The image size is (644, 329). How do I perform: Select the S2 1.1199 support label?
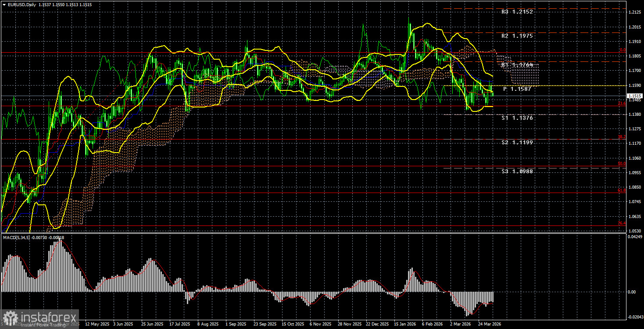click(517, 143)
